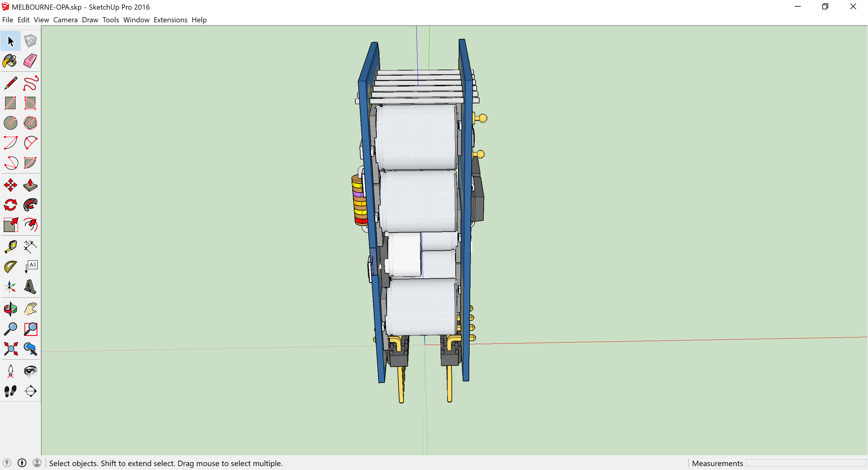Viewport: 868px width, 470px height.
Task: Click the Measurements input box
Action: point(806,463)
